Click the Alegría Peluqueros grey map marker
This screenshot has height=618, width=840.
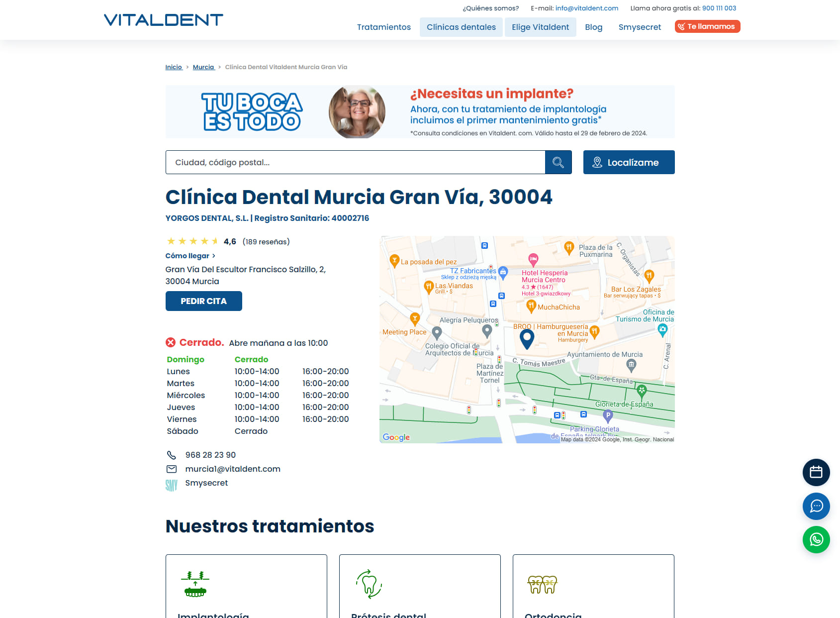click(x=487, y=331)
